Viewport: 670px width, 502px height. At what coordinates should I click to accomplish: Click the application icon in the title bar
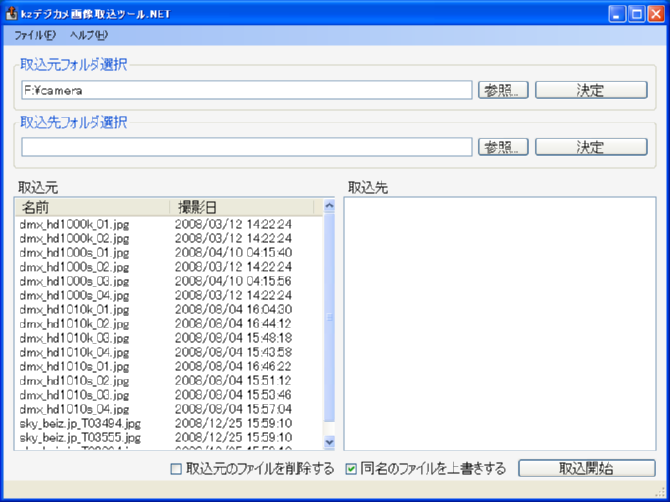pos(12,14)
